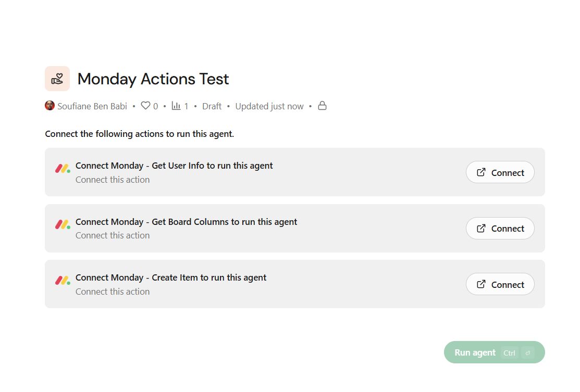Image resolution: width=580 pixels, height=392 pixels.
Task: Click the Updated just now timestamp
Action: pos(269,106)
